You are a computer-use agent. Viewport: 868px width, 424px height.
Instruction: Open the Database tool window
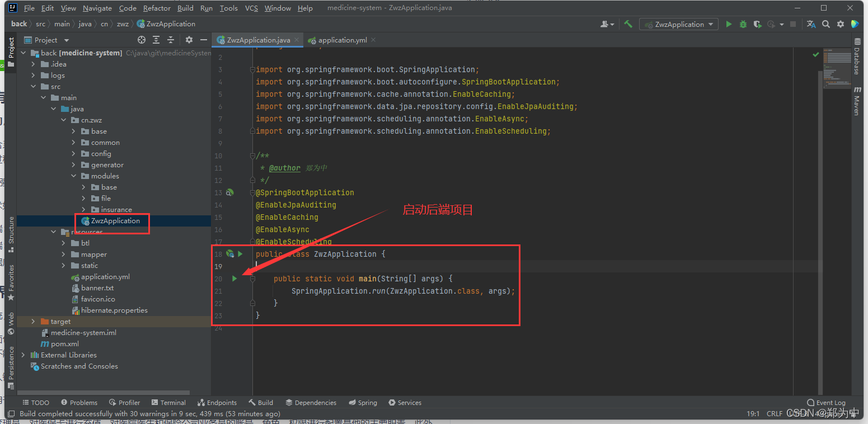[x=857, y=57]
